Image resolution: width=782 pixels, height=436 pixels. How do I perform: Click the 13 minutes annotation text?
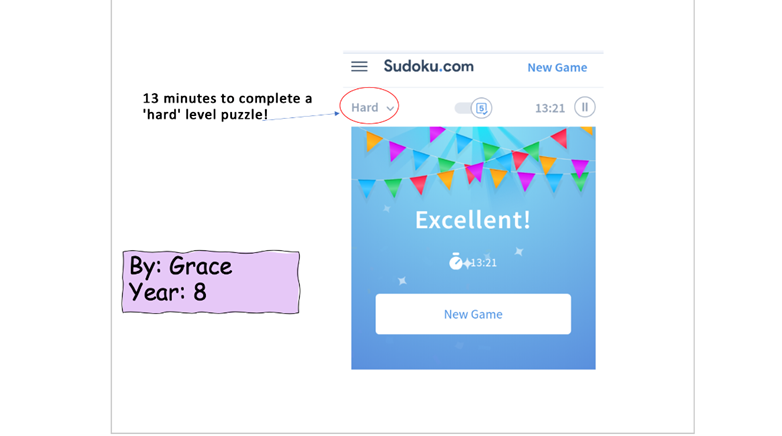227,106
